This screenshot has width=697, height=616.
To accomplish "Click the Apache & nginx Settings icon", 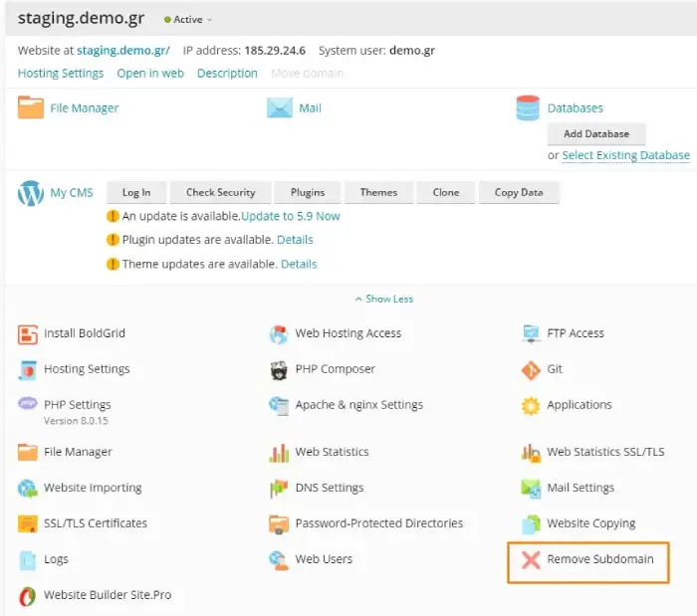I will point(279,405).
